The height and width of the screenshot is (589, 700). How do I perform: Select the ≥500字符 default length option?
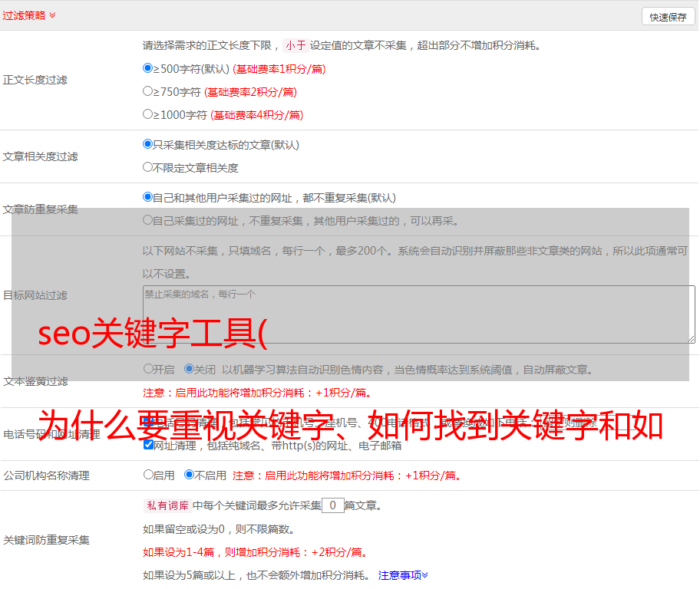pos(148,68)
